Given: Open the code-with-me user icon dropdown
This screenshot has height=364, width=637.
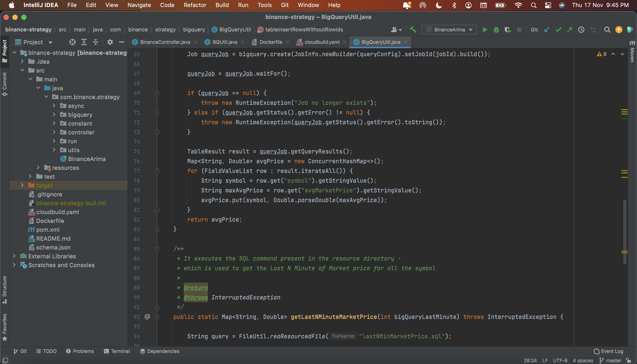Looking at the screenshot, I should tap(396, 29).
